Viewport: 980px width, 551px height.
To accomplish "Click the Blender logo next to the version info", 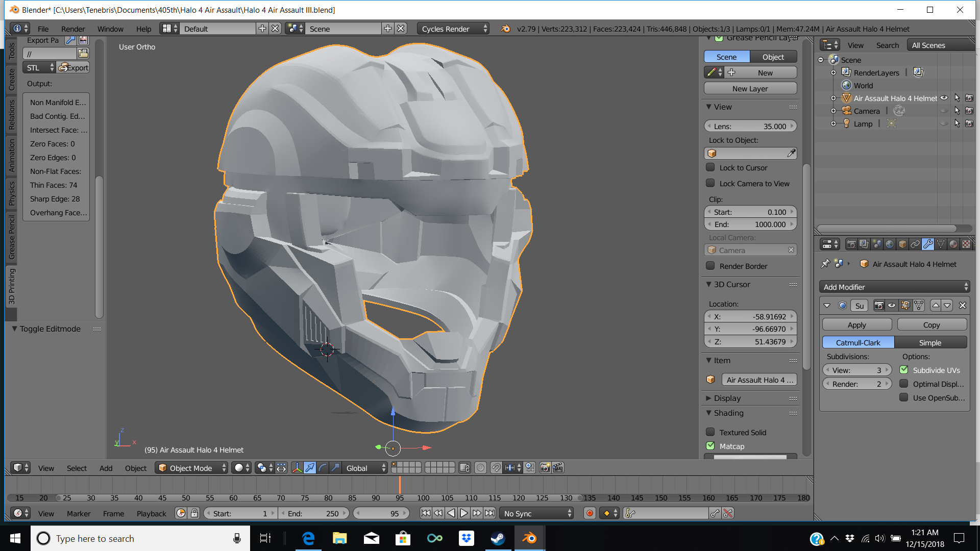I will tap(505, 29).
